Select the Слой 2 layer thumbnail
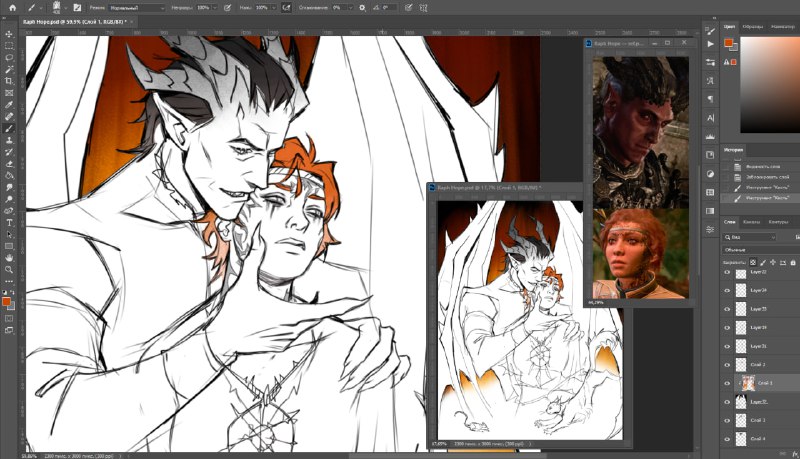Screen dimensions: 800x459 [741, 365]
